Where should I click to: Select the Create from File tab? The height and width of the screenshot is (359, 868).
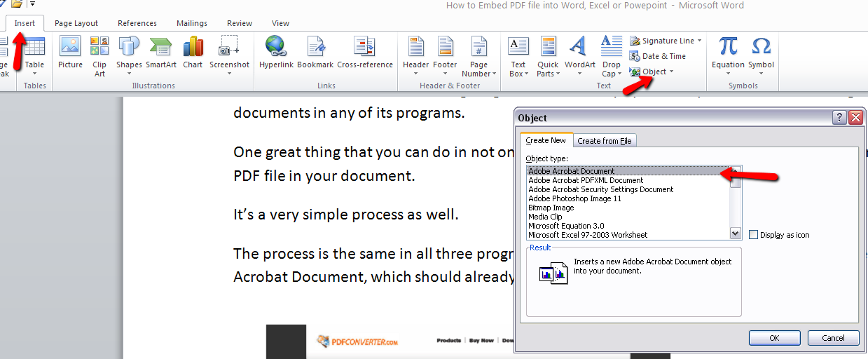point(605,141)
